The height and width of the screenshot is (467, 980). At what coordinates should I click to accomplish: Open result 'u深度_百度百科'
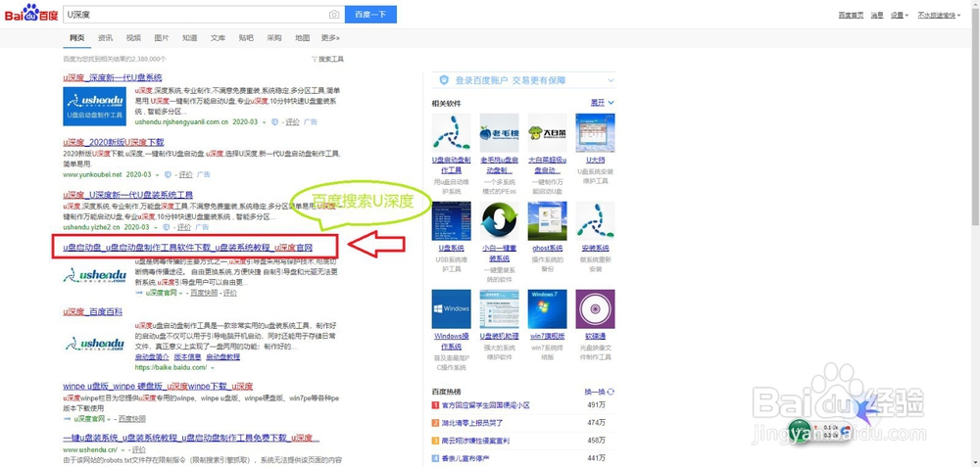click(92, 311)
